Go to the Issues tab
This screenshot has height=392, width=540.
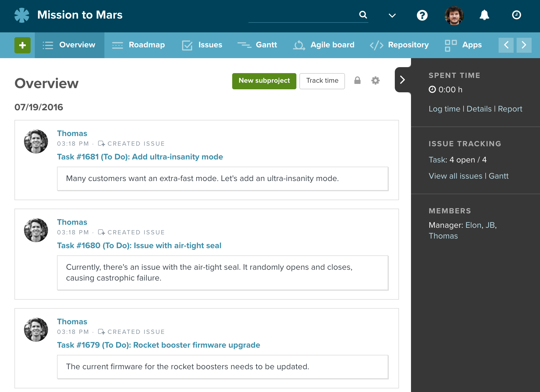202,45
